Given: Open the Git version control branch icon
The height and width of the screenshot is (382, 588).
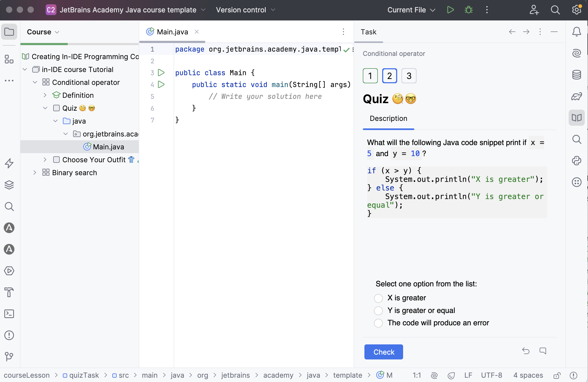Looking at the screenshot, I should click(9, 357).
